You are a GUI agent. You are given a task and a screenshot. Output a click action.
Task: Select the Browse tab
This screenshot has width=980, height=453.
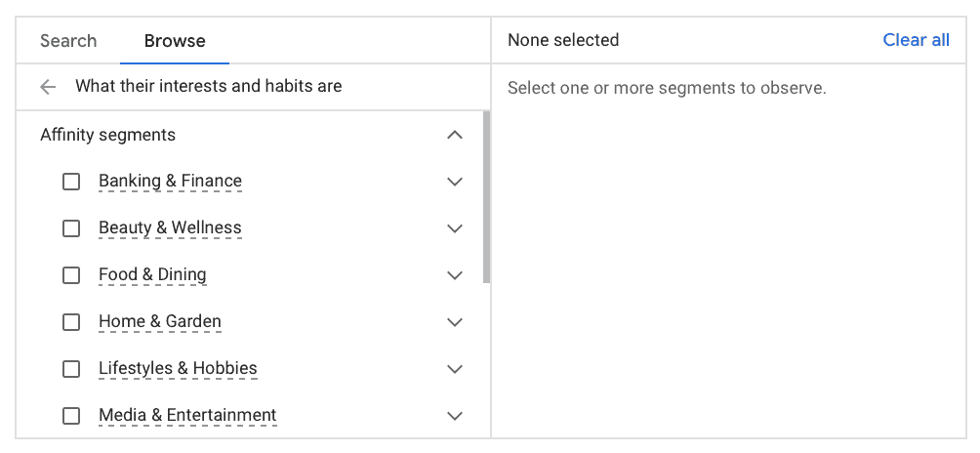(x=175, y=41)
